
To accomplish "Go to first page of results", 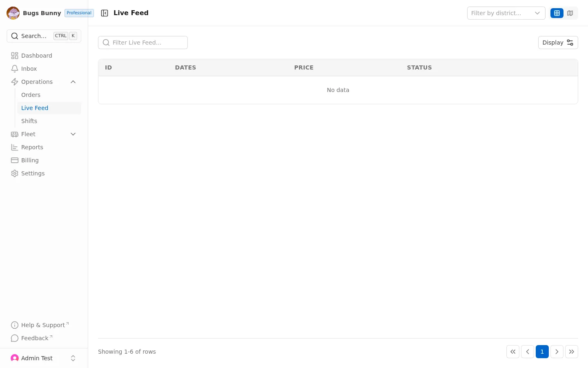I will click(513, 352).
